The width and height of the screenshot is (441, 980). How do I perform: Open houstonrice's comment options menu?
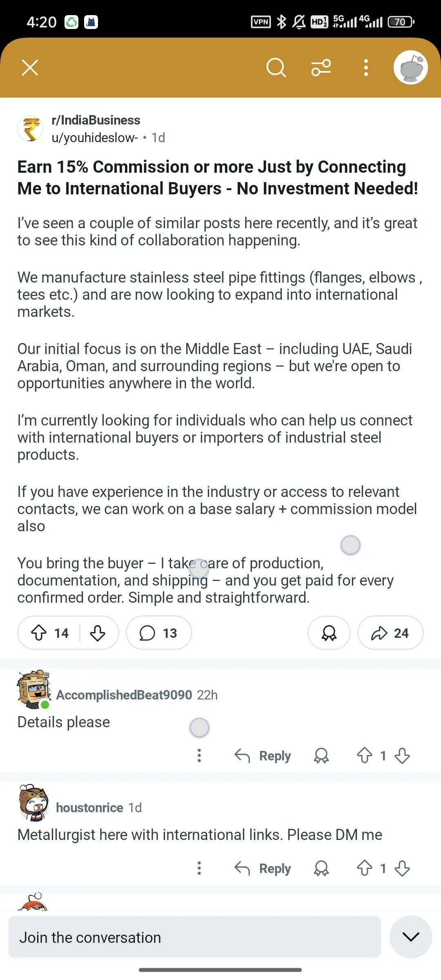tap(199, 868)
